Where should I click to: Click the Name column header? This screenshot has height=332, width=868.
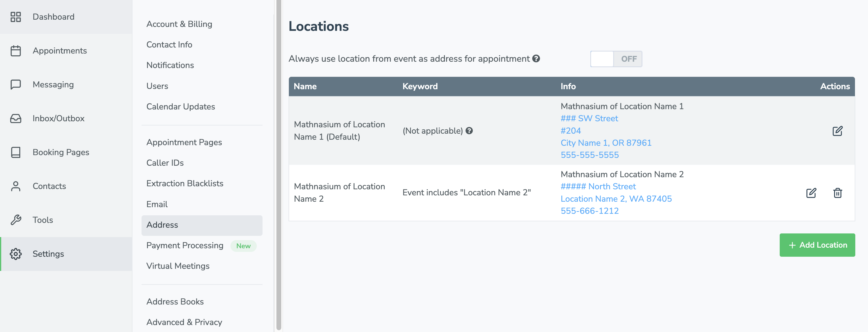point(305,86)
